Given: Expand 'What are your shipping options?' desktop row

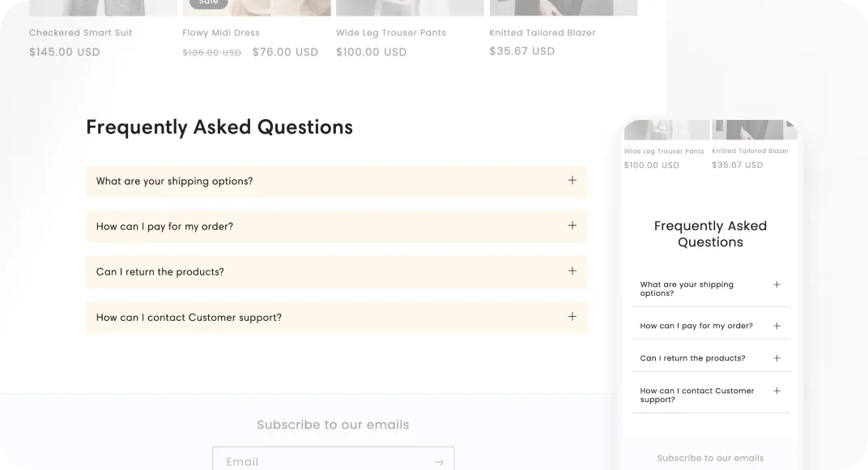Looking at the screenshot, I should 337,182.
